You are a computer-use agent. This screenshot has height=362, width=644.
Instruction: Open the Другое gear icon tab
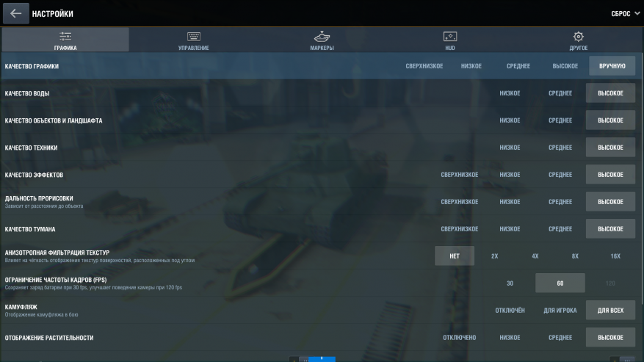coord(579,40)
